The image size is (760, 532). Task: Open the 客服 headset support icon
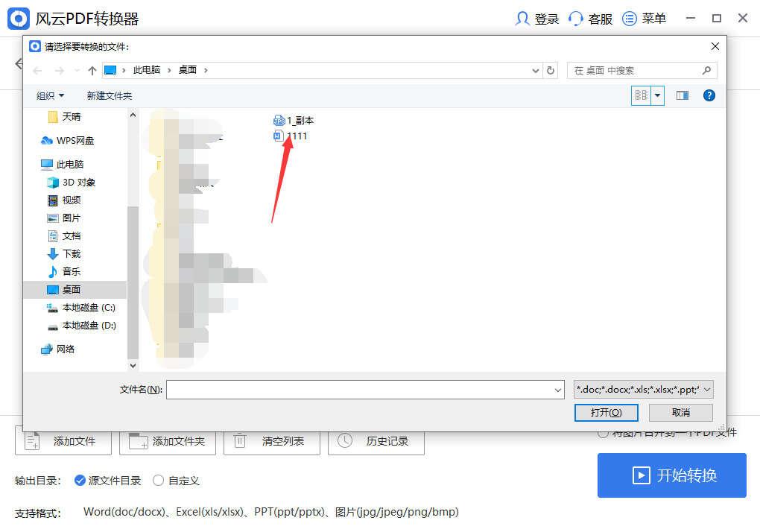575,19
